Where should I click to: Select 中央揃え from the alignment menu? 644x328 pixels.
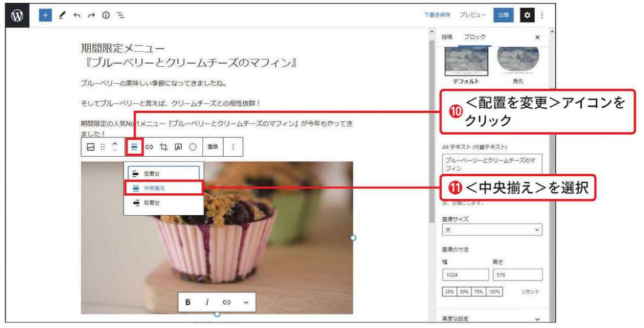coord(164,187)
